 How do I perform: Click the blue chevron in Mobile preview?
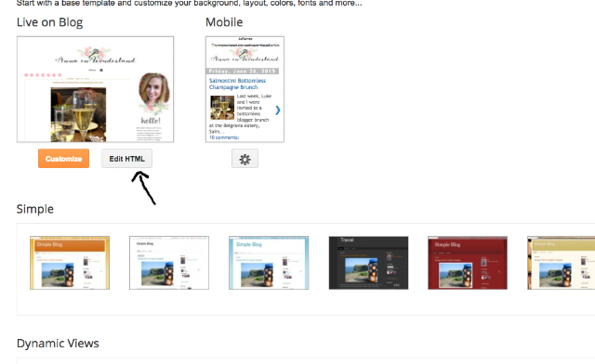pyautogui.click(x=278, y=110)
